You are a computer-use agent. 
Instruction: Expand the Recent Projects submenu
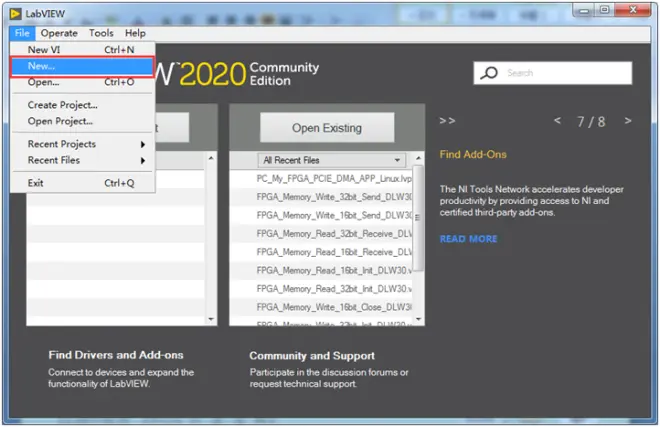pyautogui.click(x=82, y=144)
